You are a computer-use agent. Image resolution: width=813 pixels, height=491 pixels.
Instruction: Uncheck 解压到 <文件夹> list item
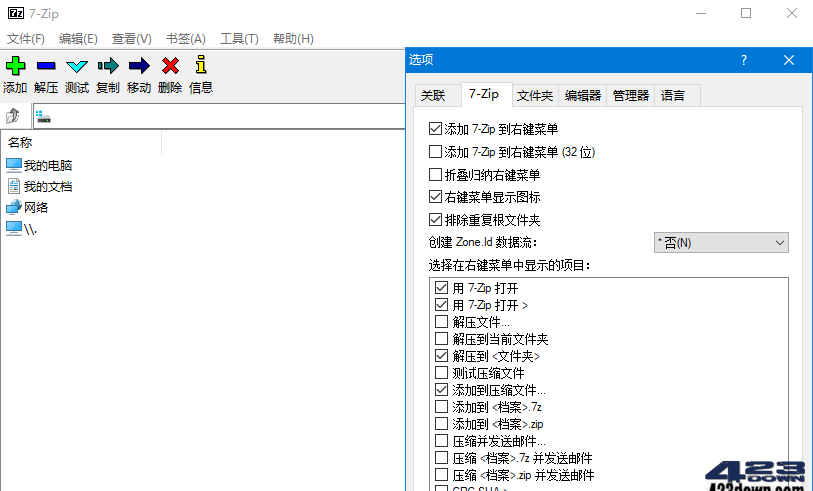click(441, 356)
